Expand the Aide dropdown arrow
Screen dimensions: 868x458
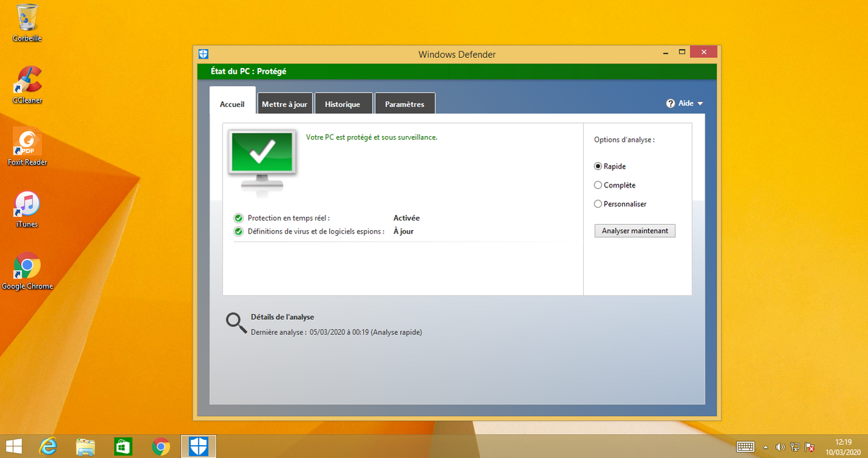tap(700, 103)
